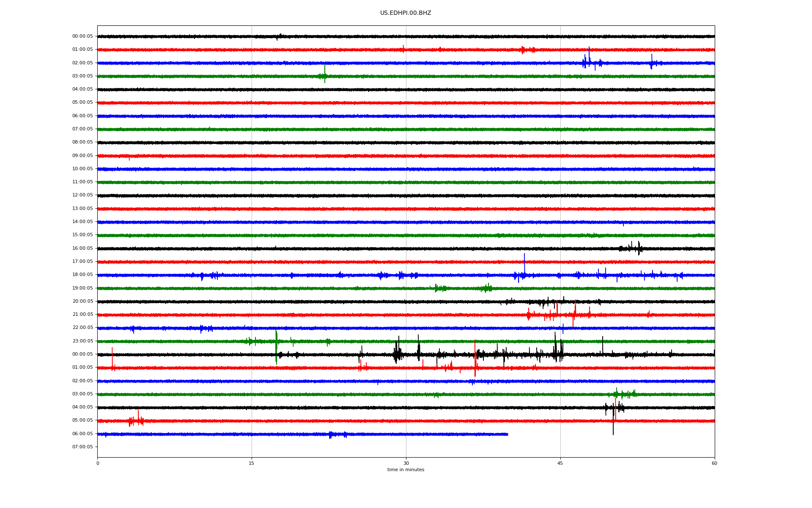The height and width of the screenshot is (508, 812).
Task: Click the 21:00:05 red trace label
Action: 82,315
